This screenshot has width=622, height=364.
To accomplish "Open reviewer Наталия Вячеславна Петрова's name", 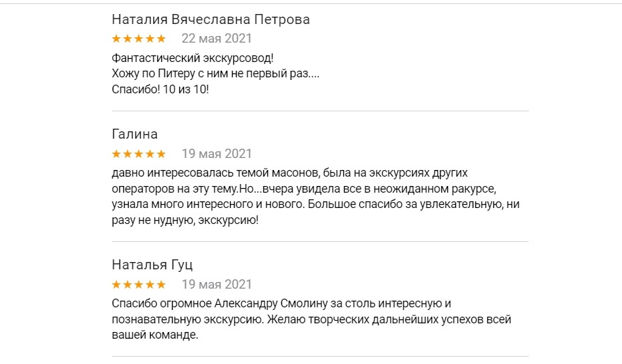I will pos(211,19).
